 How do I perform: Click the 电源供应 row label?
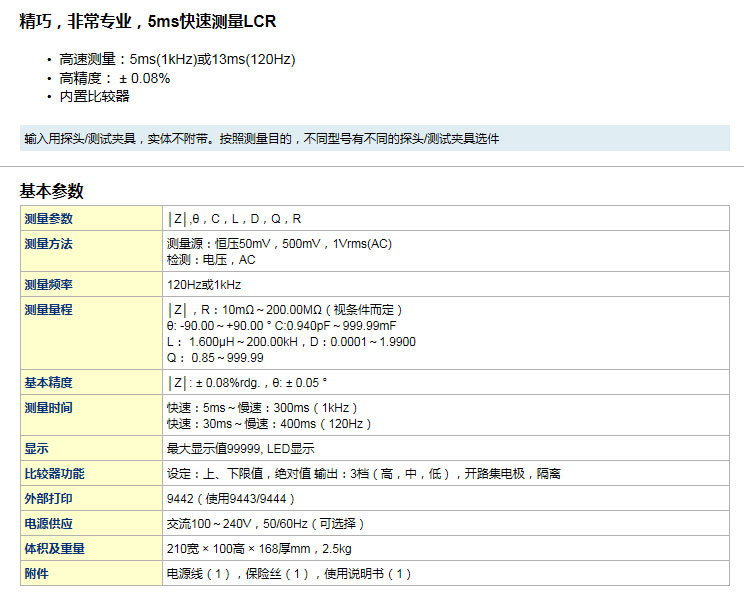point(49,524)
